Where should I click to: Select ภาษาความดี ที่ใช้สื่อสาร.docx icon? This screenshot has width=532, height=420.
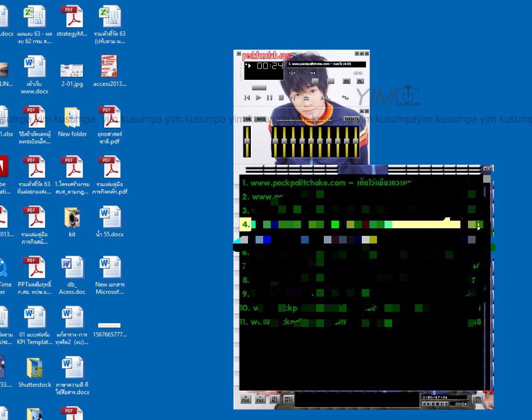point(72,375)
